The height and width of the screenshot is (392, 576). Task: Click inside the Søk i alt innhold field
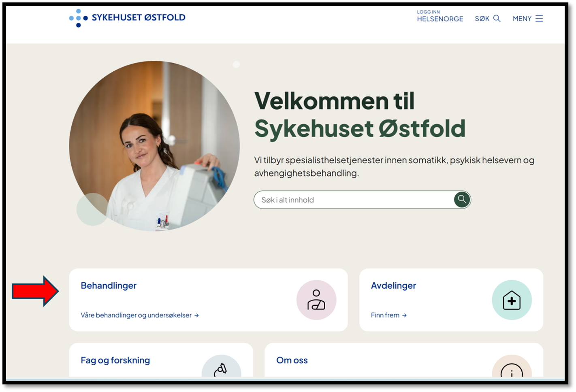point(348,199)
